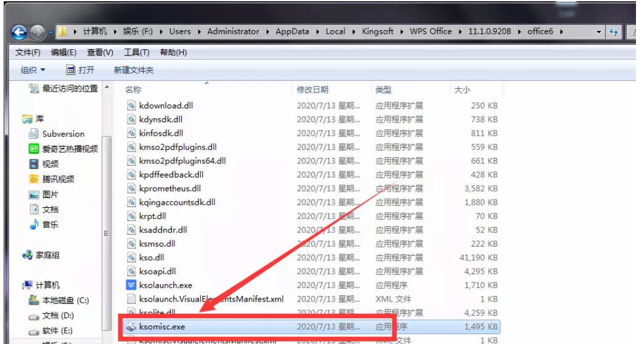This screenshot has width=644, height=344.
Task: Select the ksolaunch.exe application file
Action: [166, 285]
